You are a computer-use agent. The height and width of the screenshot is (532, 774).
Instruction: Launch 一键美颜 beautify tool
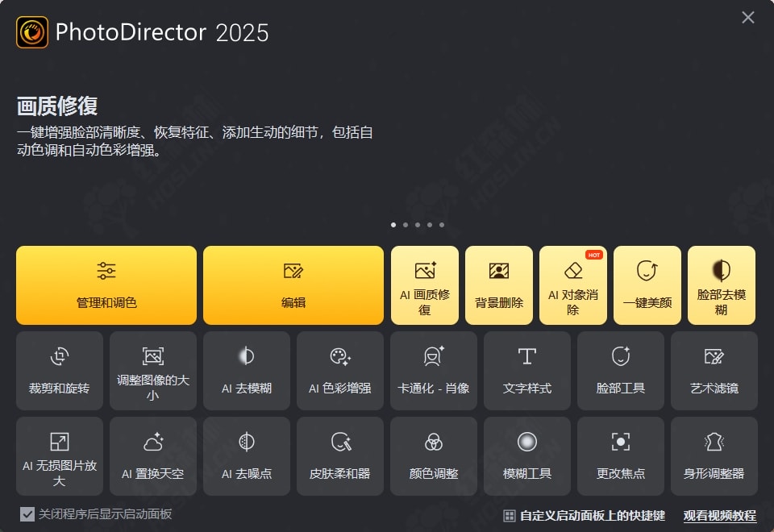[647, 285]
